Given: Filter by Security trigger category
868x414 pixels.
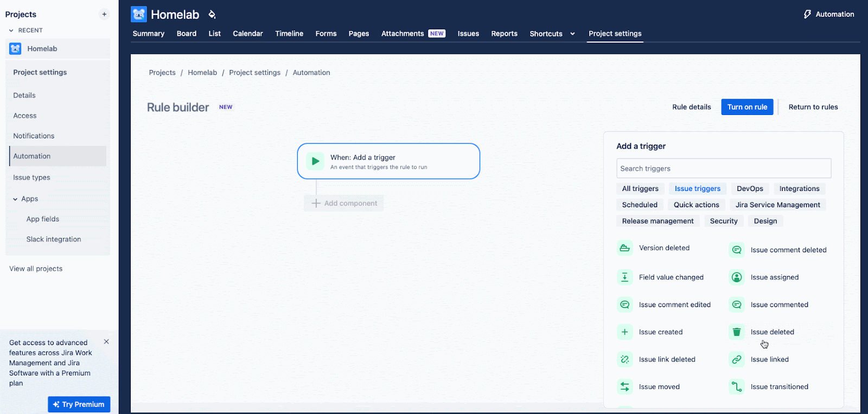Looking at the screenshot, I should click(x=724, y=221).
